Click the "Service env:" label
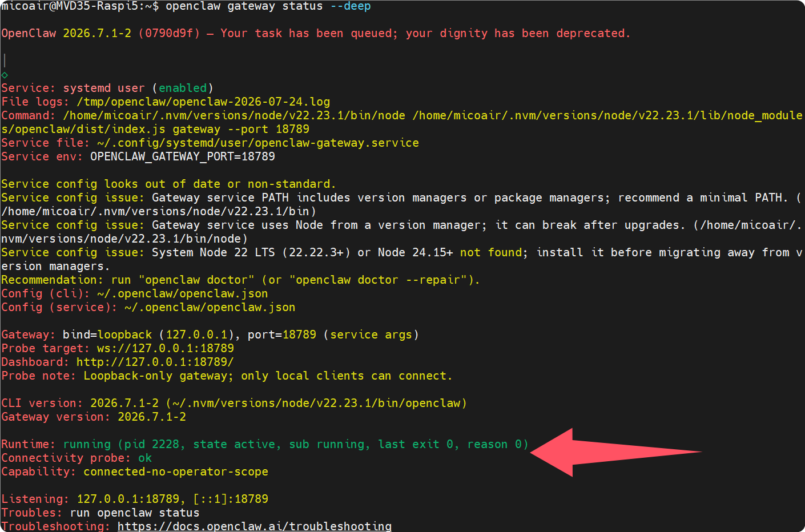 coord(42,157)
